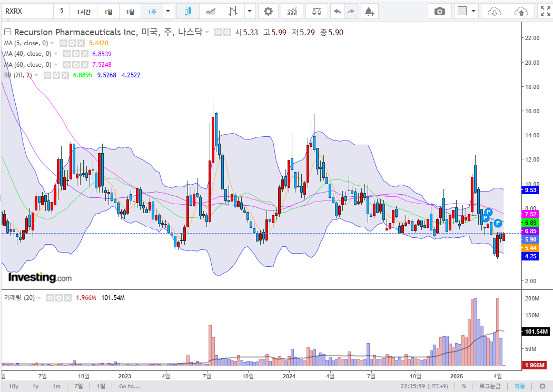Click the RXRX symbol search field

point(27,11)
